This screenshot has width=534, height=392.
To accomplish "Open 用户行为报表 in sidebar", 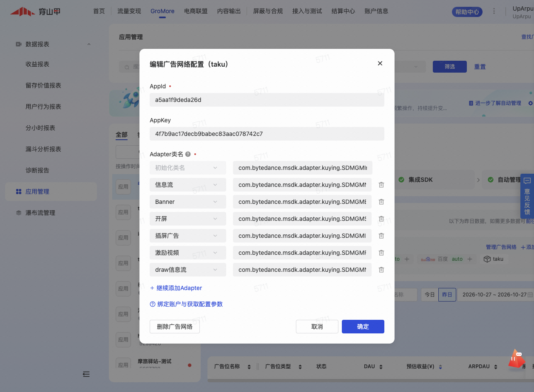I will click(x=43, y=107).
